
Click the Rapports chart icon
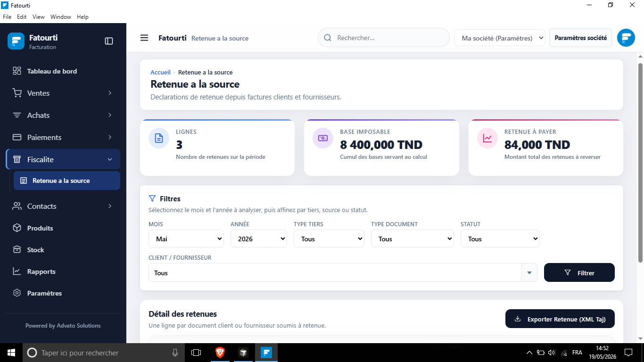pos(17,271)
